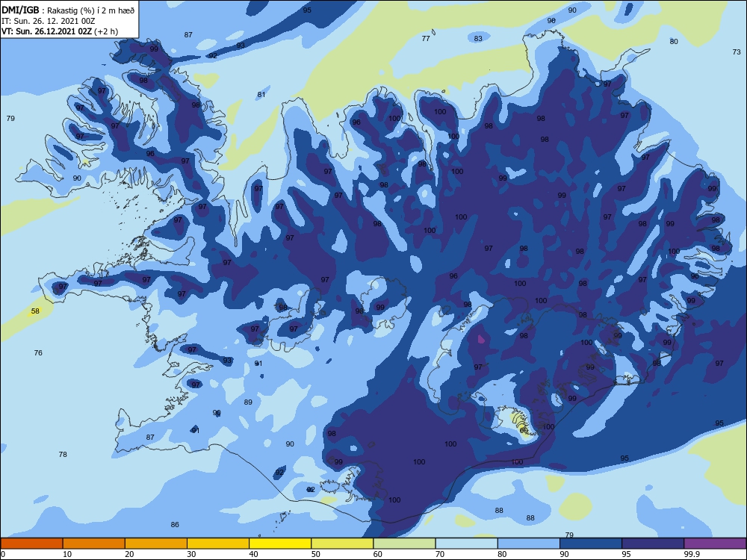The height and width of the screenshot is (560, 747).
Task: Click the 73 value at the northeast corner
Action: (x=737, y=52)
